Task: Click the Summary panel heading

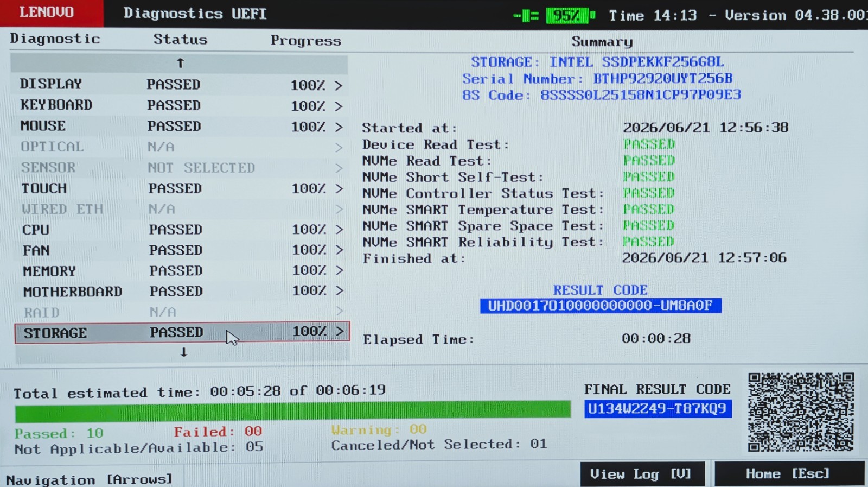Action: coord(602,42)
